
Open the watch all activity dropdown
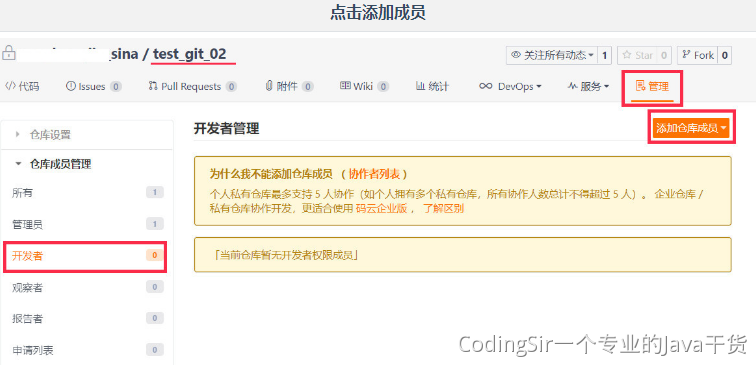552,55
